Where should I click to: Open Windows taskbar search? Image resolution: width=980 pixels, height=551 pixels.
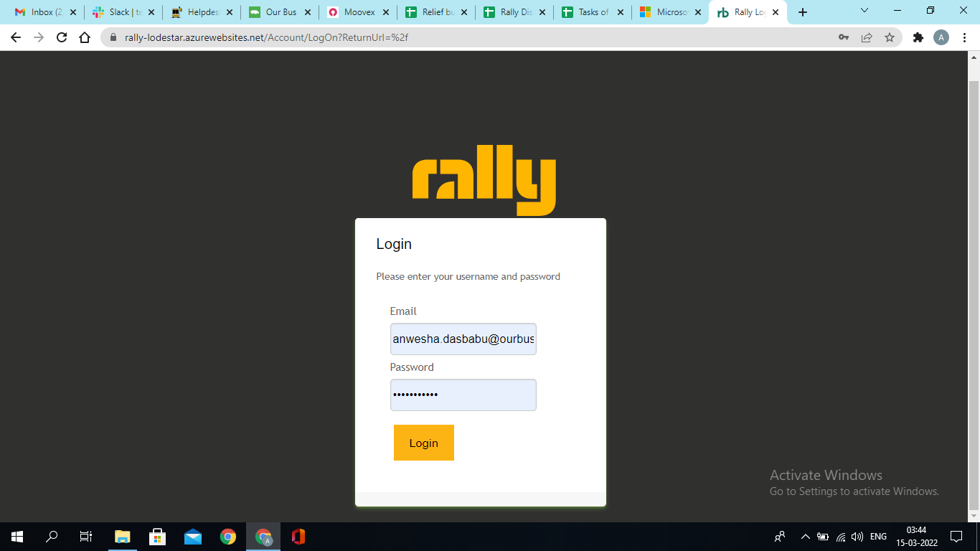coord(52,537)
